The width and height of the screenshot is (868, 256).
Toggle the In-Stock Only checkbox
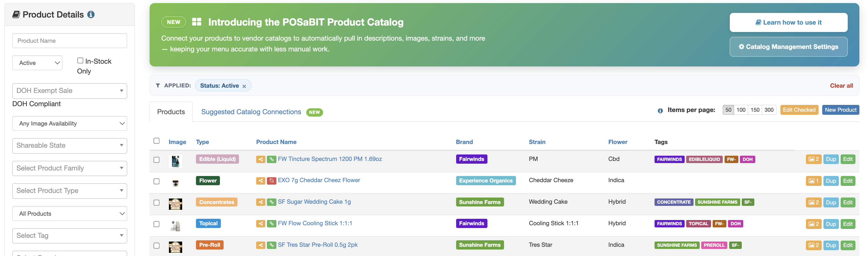[80, 60]
